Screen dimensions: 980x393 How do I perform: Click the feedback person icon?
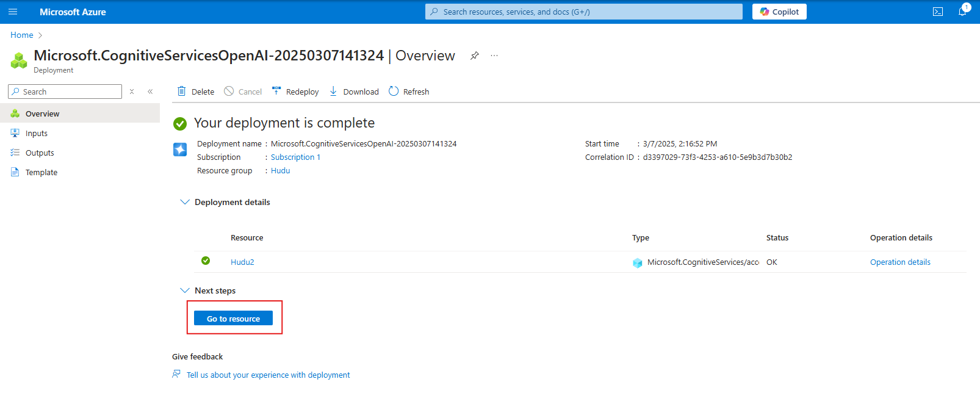tap(176, 373)
